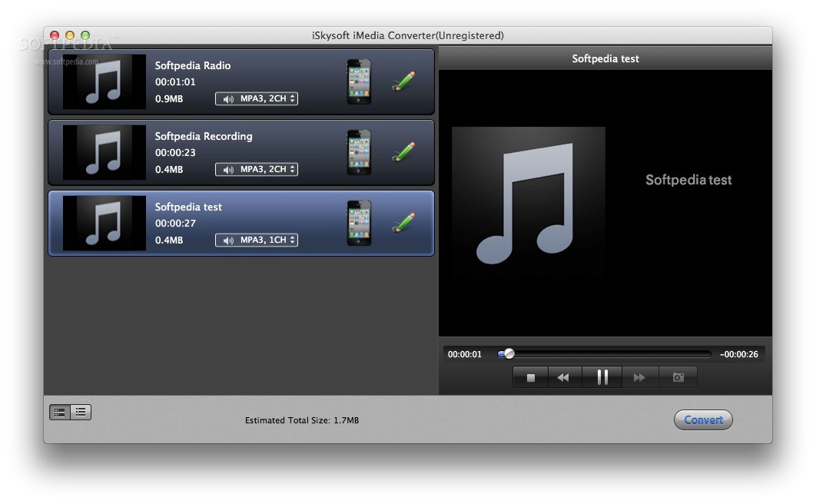Edit Softpedia test with the pencil icon
816x504 pixels.
coord(404,223)
